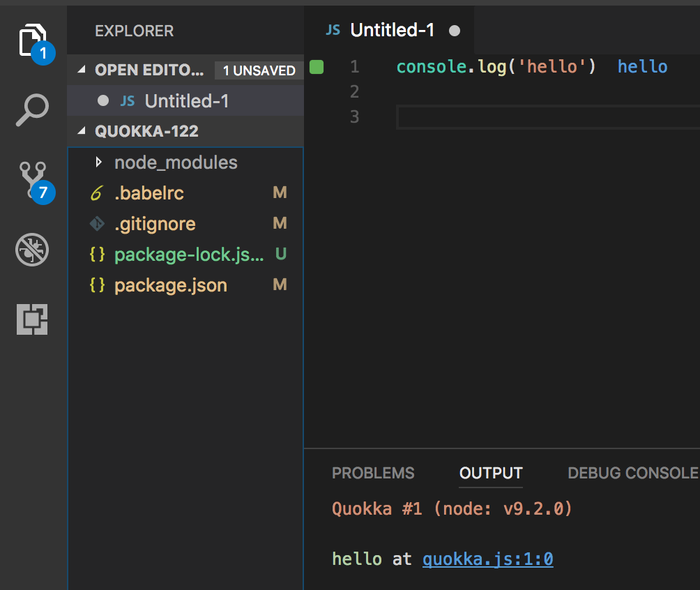Click the unsaved changes dot on Untitled-1 tab
The height and width of the screenshot is (590, 700).
tap(453, 31)
